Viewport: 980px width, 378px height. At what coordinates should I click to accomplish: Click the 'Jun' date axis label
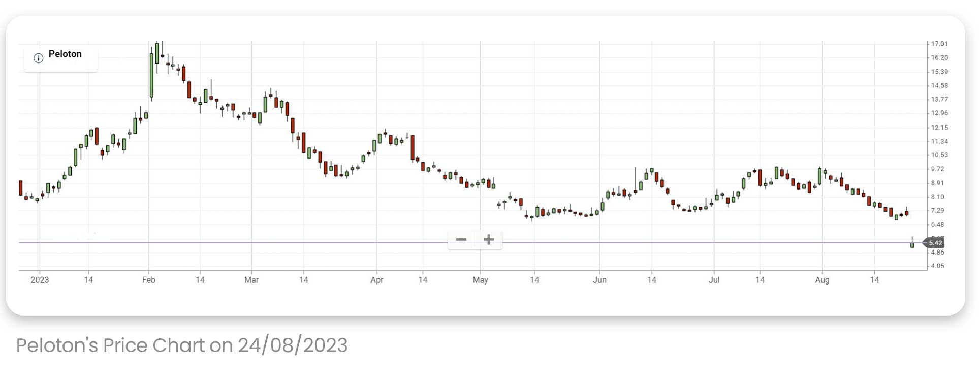click(599, 280)
